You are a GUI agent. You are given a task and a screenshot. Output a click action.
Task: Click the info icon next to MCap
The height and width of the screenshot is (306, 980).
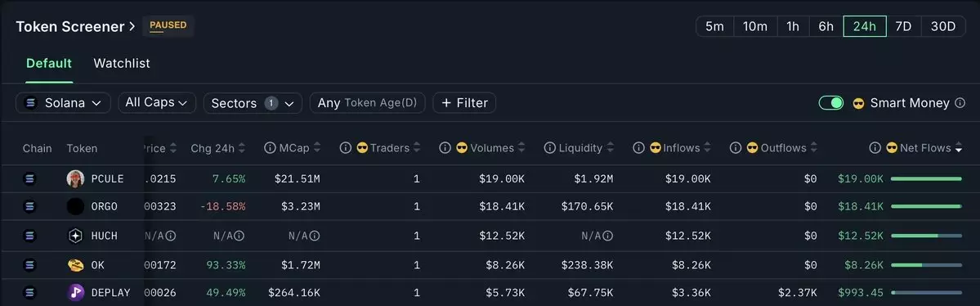click(x=270, y=148)
